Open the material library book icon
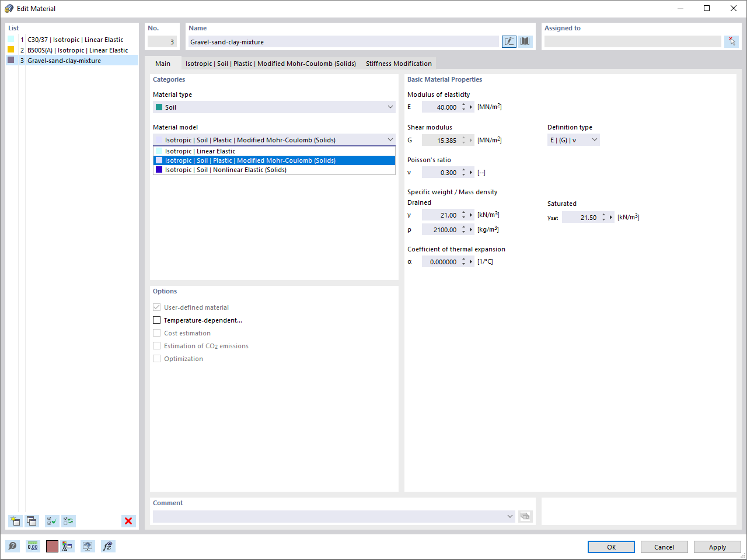 (x=525, y=41)
